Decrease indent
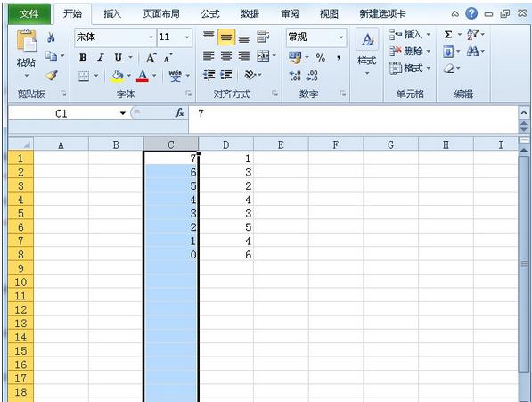 tap(209, 75)
